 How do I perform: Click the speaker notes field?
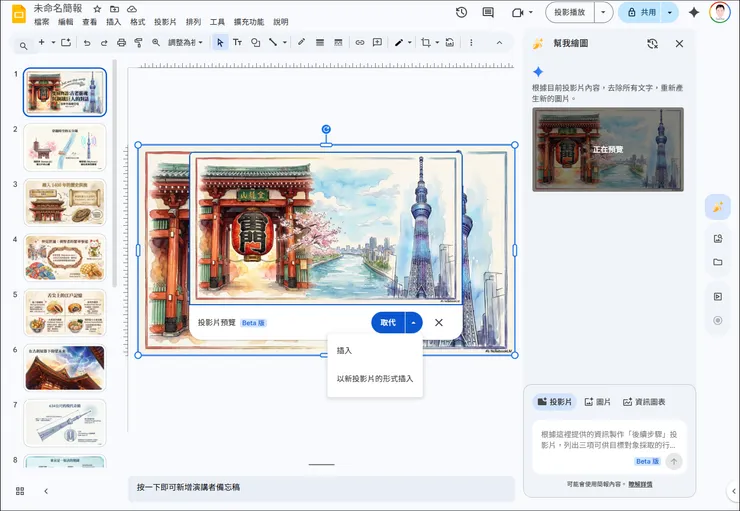pyautogui.click(x=321, y=487)
